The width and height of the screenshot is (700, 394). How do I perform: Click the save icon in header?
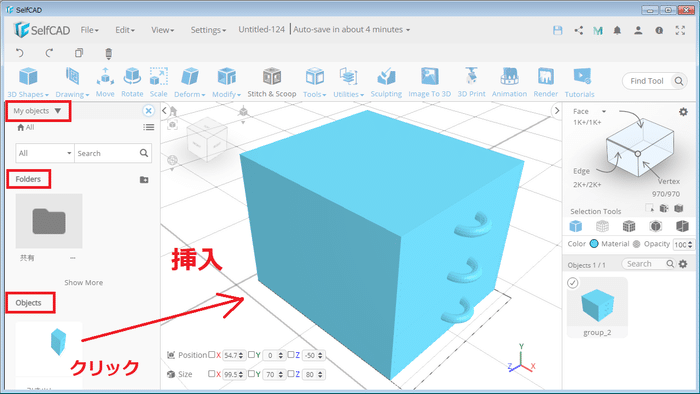pyautogui.click(x=558, y=30)
